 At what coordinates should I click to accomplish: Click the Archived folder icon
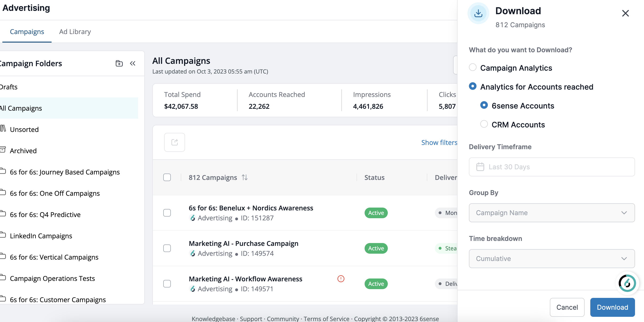(3, 150)
